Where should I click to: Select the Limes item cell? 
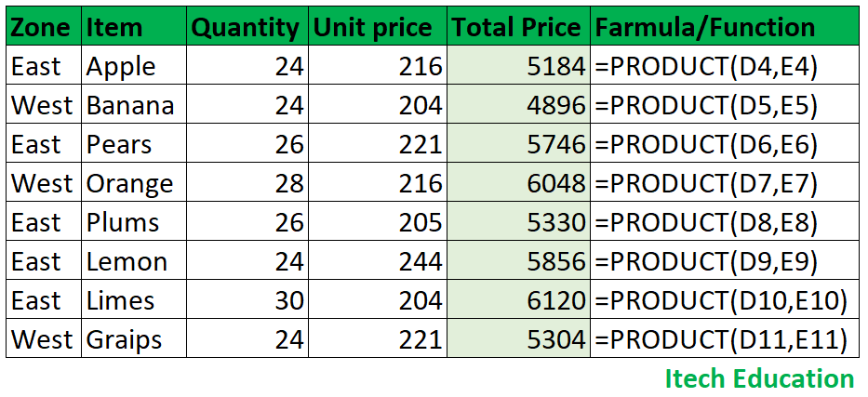coord(133,298)
